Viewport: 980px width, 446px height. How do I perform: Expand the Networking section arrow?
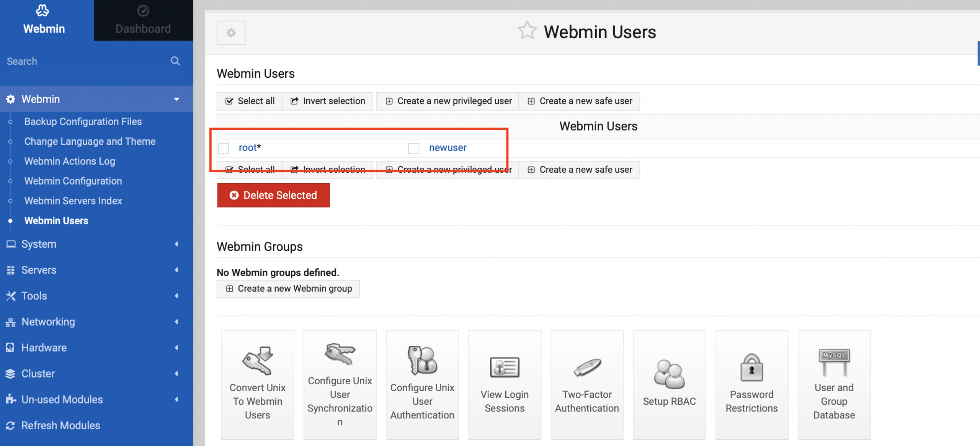[x=176, y=322]
